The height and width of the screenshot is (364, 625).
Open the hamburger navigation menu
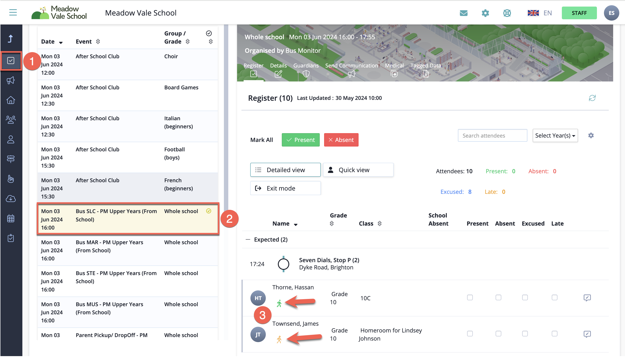point(13,12)
